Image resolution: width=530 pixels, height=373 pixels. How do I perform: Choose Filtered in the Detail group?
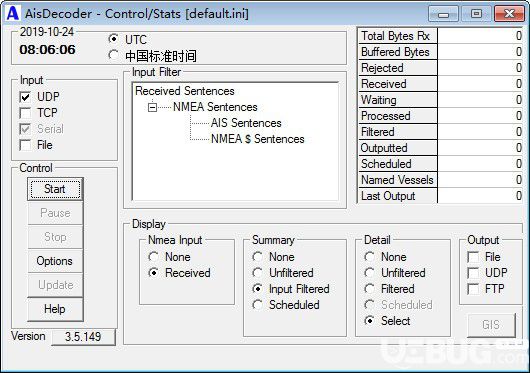coord(369,289)
